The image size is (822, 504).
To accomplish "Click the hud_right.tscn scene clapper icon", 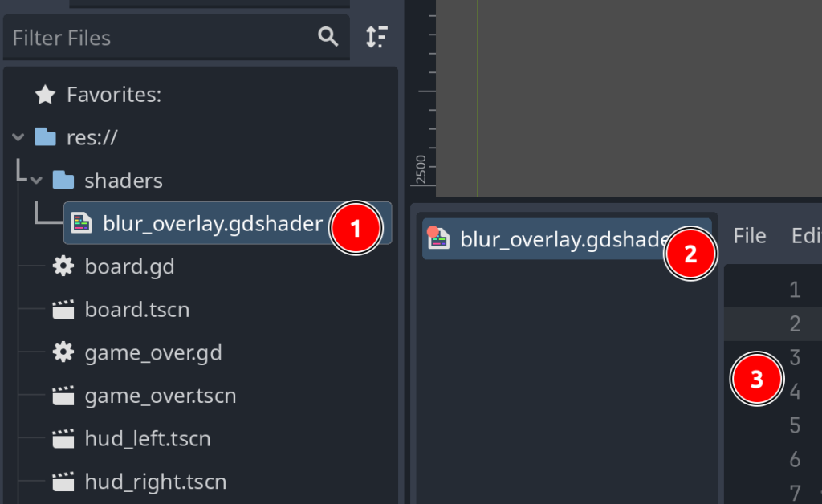I will click(63, 482).
